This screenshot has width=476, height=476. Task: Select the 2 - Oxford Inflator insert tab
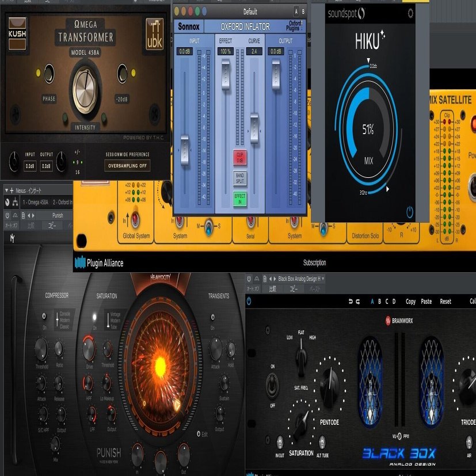tap(62, 202)
